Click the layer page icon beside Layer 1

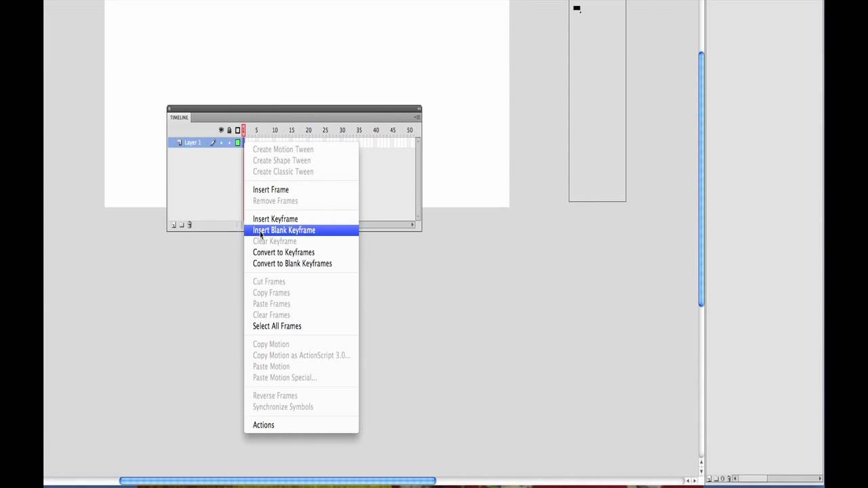[179, 143]
